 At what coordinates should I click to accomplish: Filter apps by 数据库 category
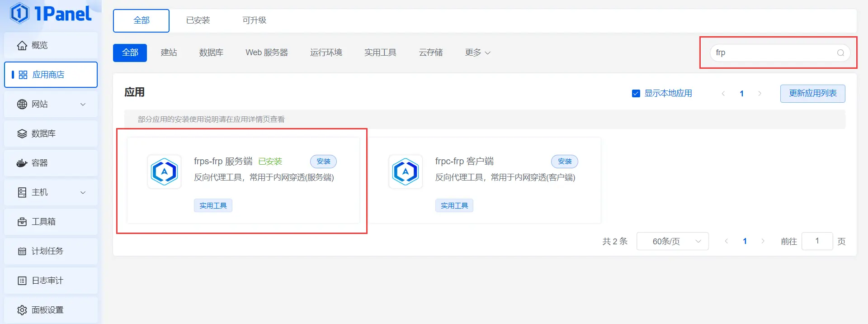point(211,52)
